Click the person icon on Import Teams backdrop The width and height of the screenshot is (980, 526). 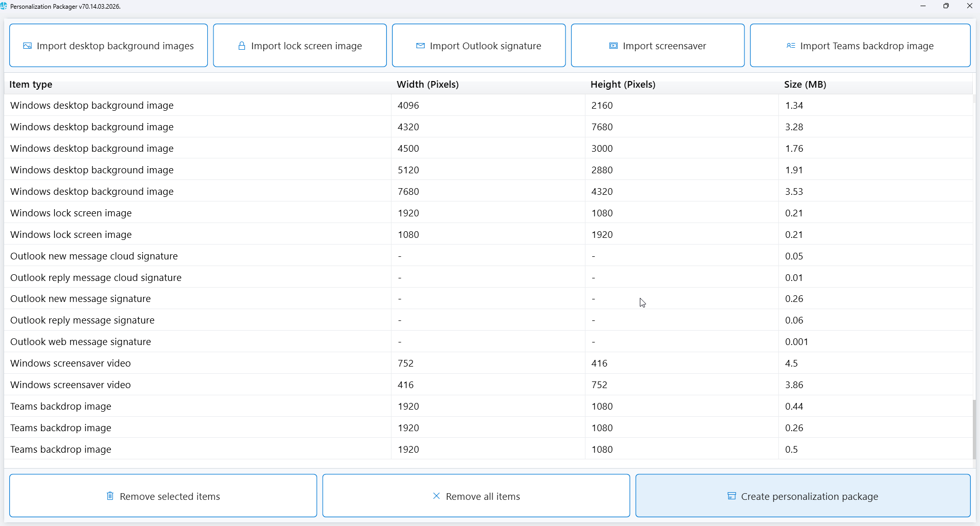pos(791,46)
